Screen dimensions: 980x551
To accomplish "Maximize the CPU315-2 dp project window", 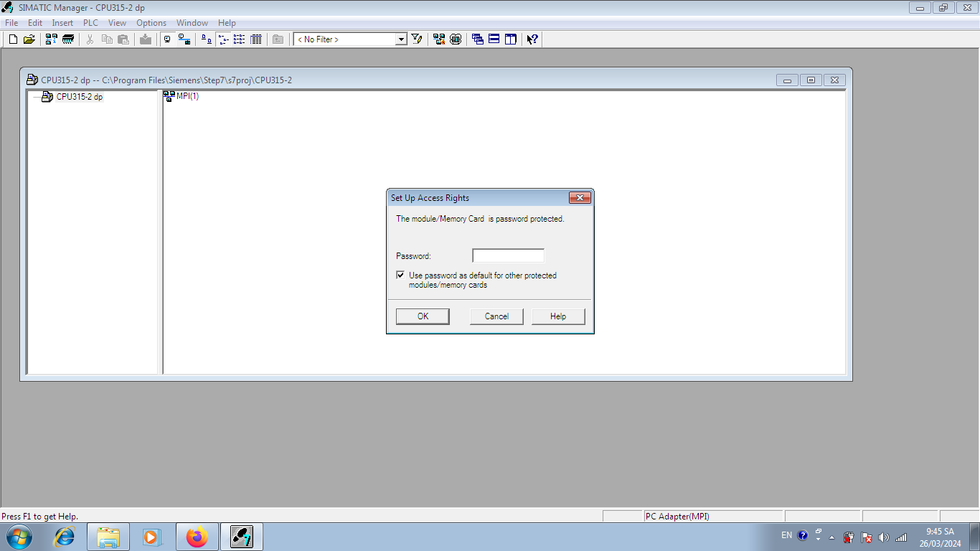I will (x=811, y=80).
